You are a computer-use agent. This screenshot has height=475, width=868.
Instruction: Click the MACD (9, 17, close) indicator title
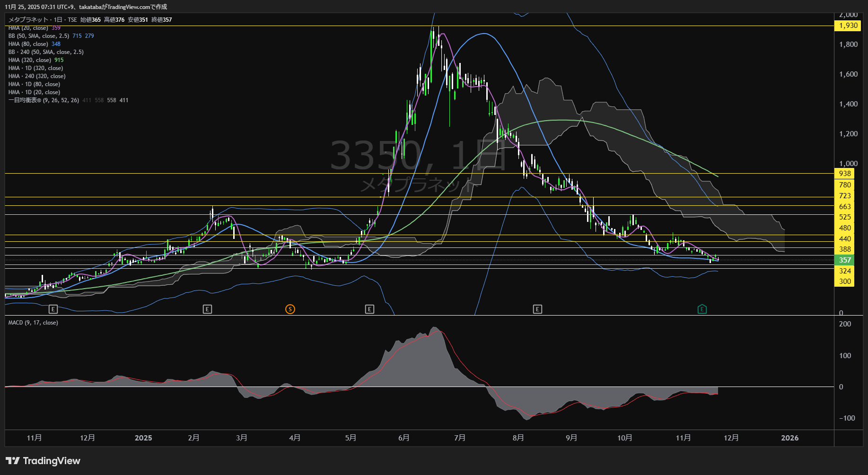pyautogui.click(x=33, y=323)
